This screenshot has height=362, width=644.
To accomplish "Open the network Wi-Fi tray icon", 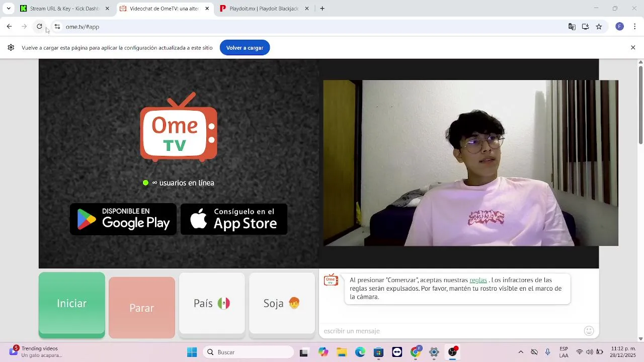I will click(x=580, y=352).
